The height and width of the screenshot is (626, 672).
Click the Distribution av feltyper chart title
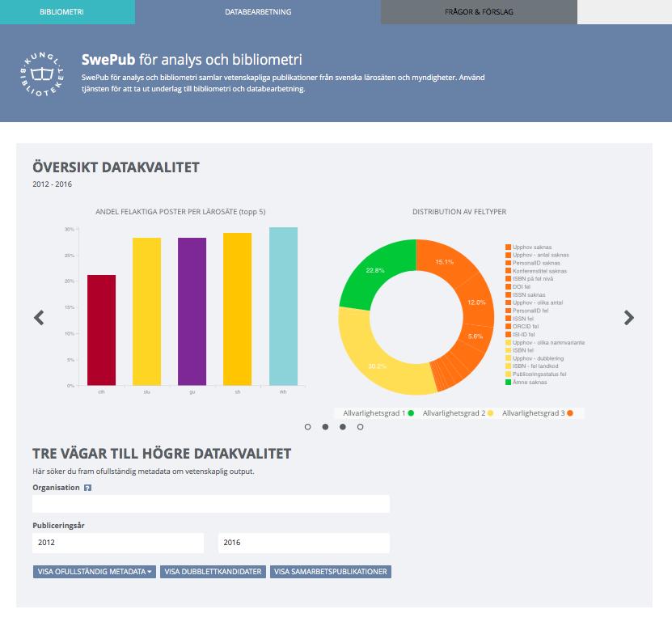[459, 212]
